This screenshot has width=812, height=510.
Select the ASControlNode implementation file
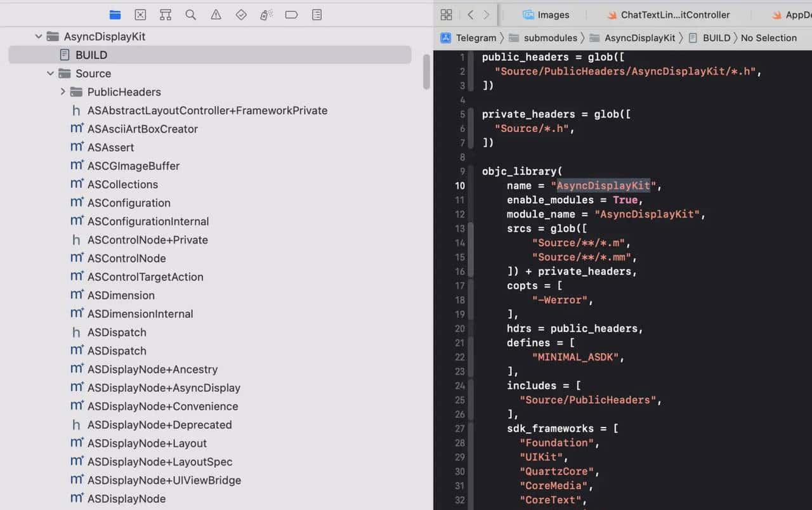click(127, 258)
